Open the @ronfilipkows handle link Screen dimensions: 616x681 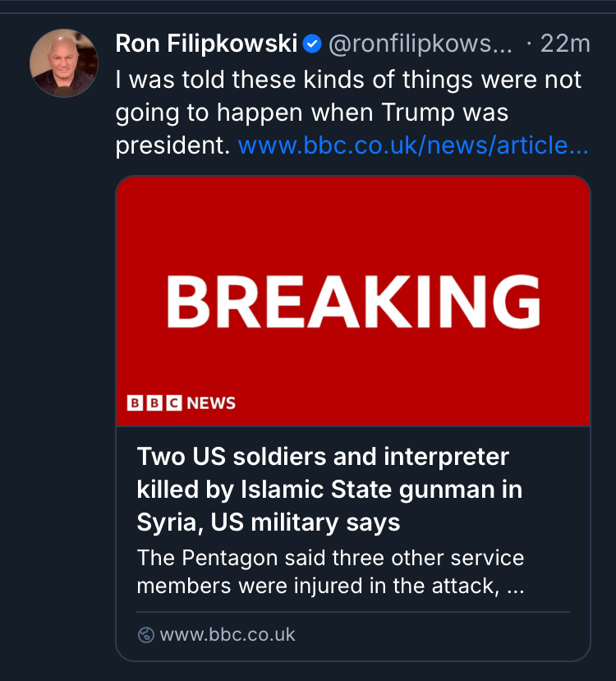coord(420,44)
